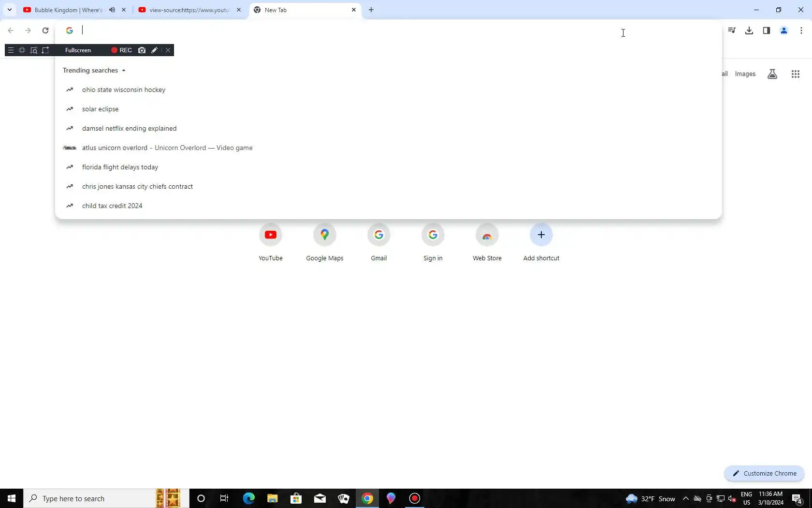Image resolution: width=812 pixels, height=508 pixels.
Task: Open the Images link
Action: [x=745, y=74]
